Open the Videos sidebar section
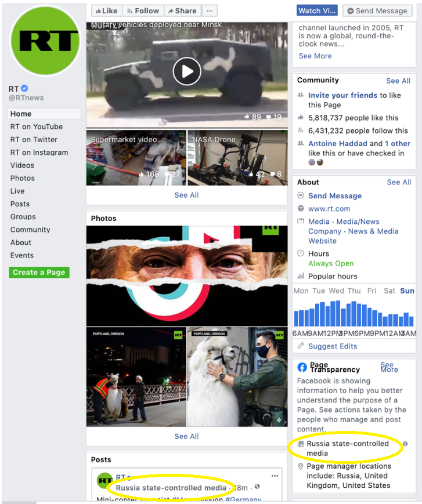 pyautogui.click(x=22, y=165)
